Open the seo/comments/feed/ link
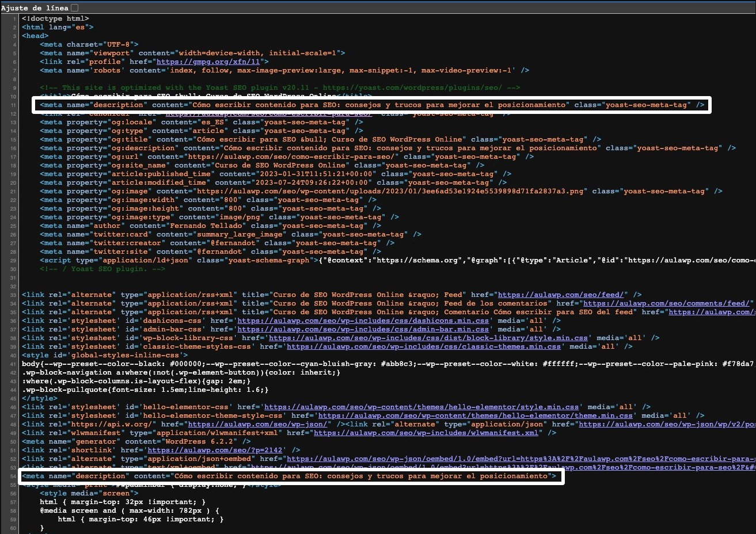 667,303
